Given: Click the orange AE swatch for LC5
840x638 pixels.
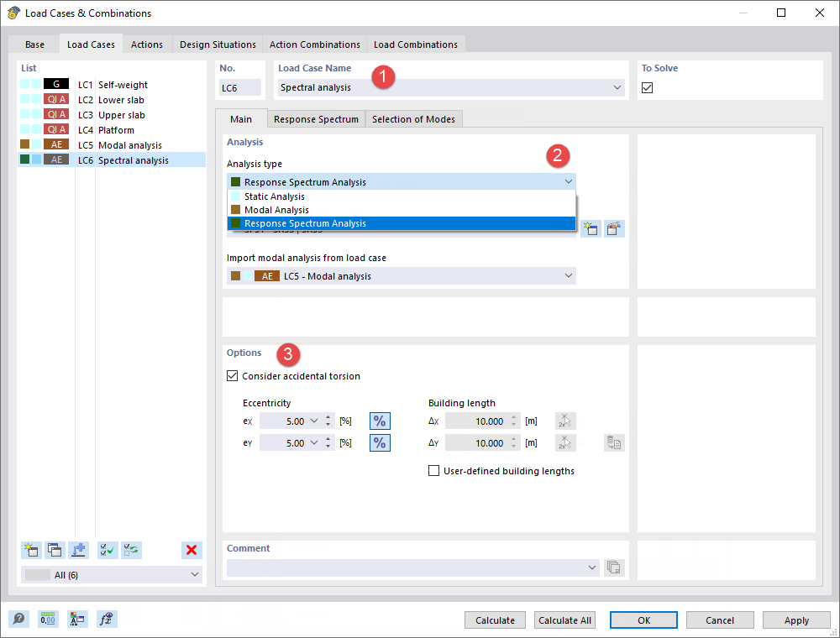Looking at the screenshot, I should click(x=55, y=144).
